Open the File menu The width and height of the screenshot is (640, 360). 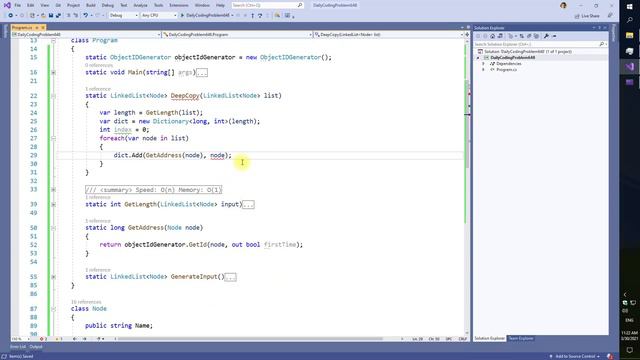(18, 5)
